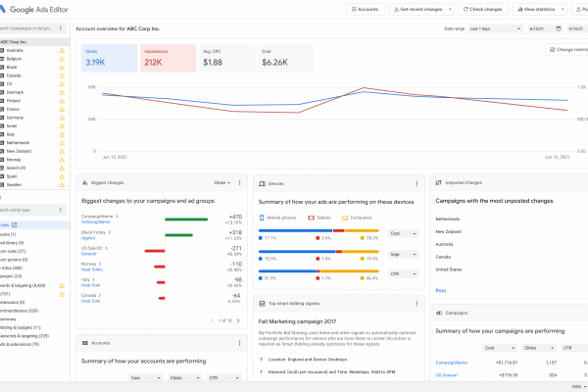588x392 pixels.
Task: Open entity type search options menu
Action: click(x=61, y=210)
